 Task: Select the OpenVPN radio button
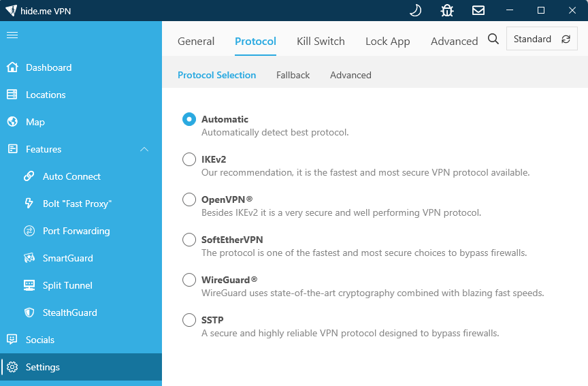tap(189, 199)
